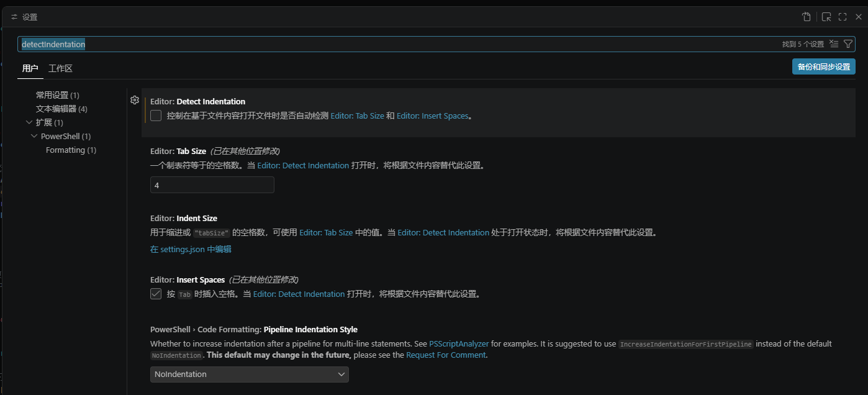Follow Editor: Tab Size link under Detect Indentation
868x395 pixels.
pos(357,116)
